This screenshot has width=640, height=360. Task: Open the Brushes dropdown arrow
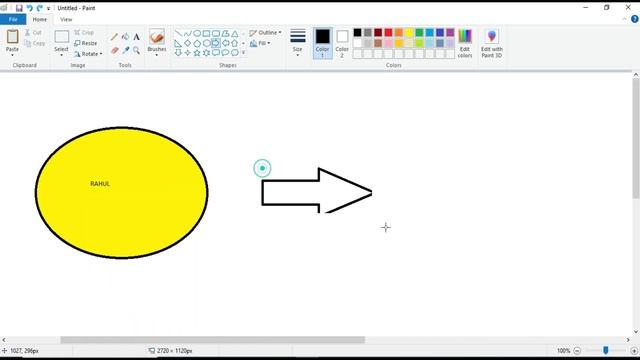pos(157,55)
